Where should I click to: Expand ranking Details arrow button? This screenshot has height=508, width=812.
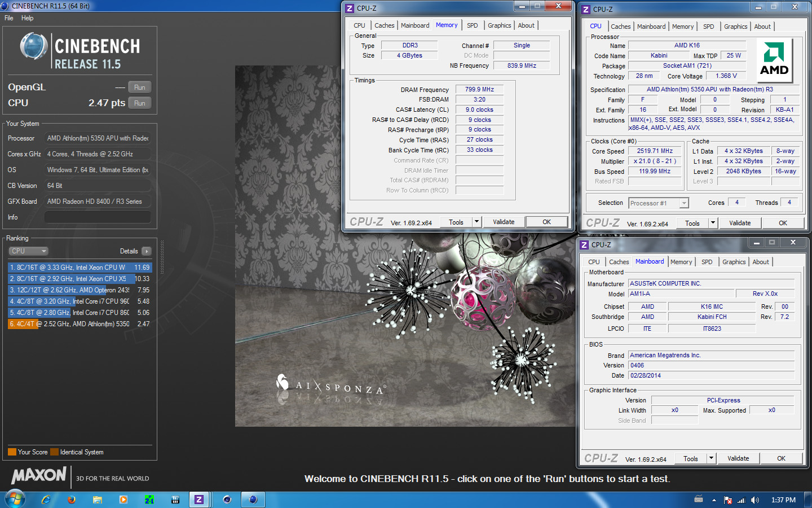[x=147, y=251]
